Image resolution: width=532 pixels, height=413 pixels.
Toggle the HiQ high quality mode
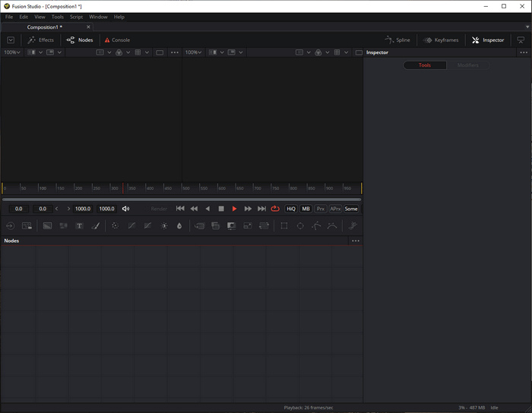point(291,209)
